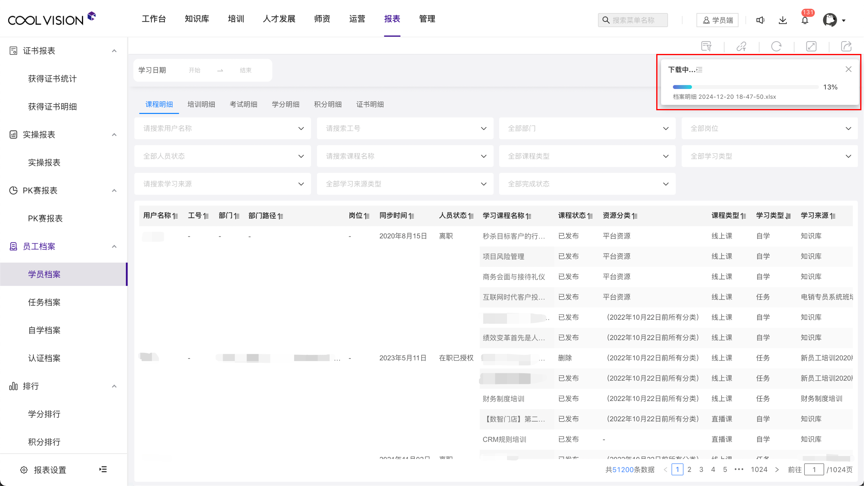Open notifications bell with 131 badge

805,20
